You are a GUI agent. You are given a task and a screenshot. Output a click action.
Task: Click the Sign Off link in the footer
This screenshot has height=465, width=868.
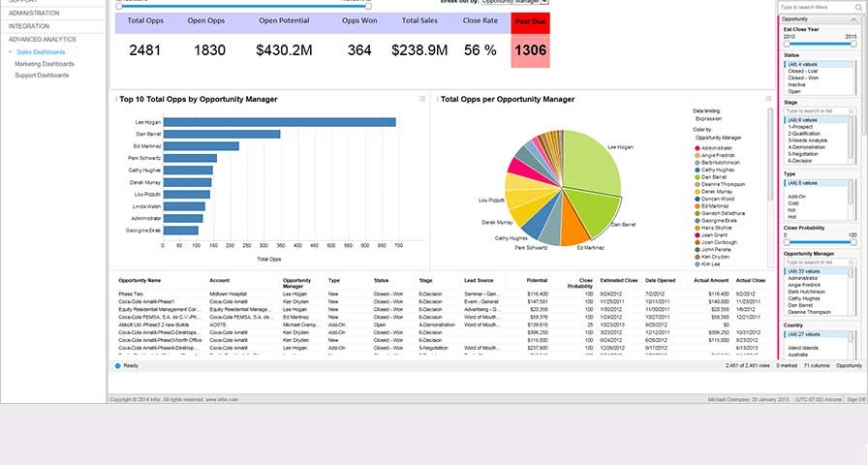[x=855, y=400]
